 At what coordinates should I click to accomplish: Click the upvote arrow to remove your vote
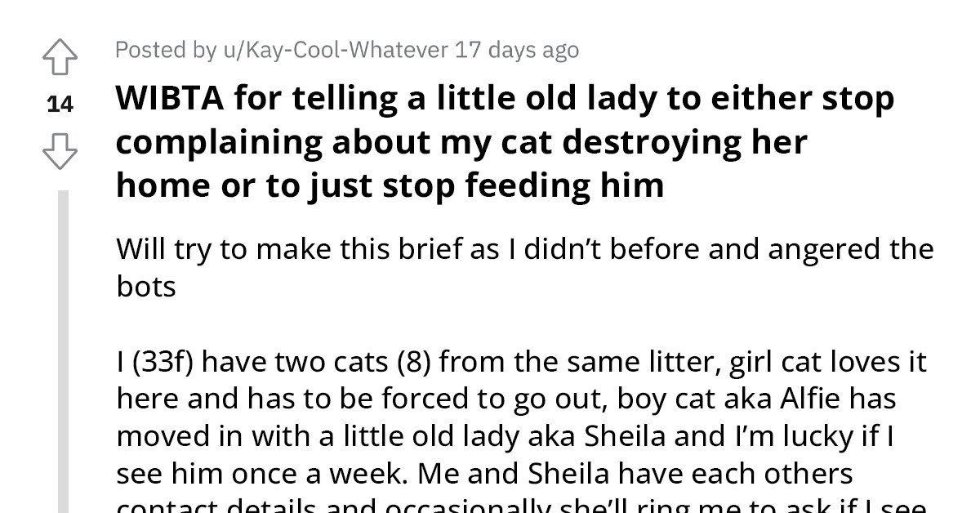[60, 56]
